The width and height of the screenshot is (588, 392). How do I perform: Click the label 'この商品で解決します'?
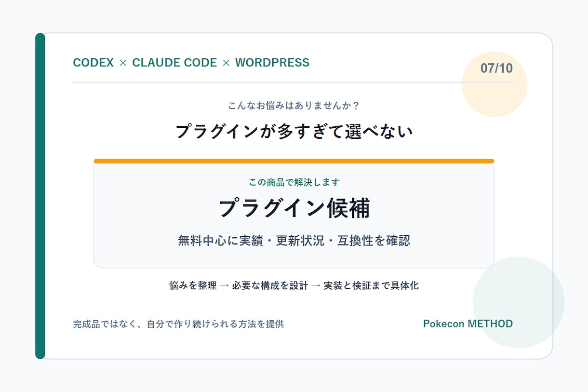(x=294, y=182)
